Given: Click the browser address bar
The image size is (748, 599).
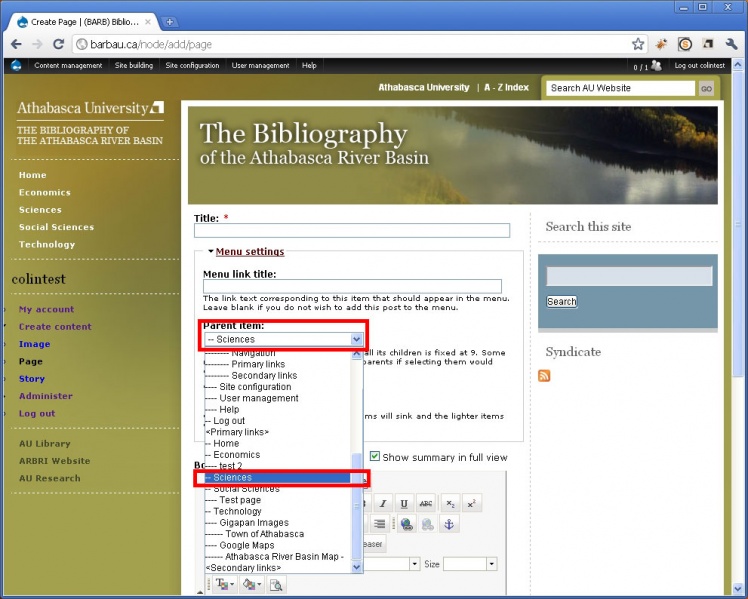Looking at the screenshot, I should coord(353,44).
